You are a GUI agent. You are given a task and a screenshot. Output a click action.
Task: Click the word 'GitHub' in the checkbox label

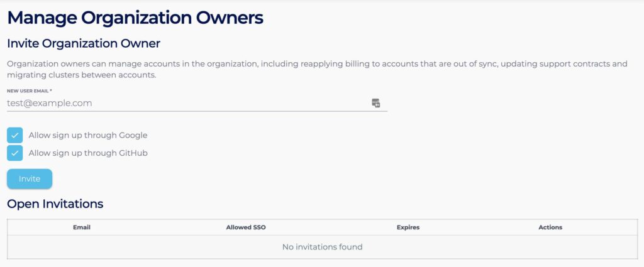(x=133, y=153)
